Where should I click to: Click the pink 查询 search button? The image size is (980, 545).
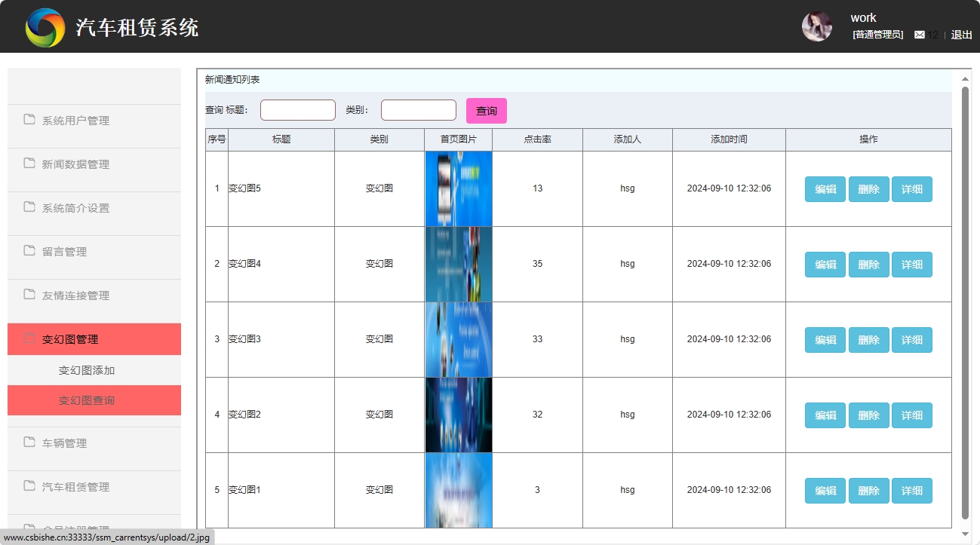(x=486, y=110)
